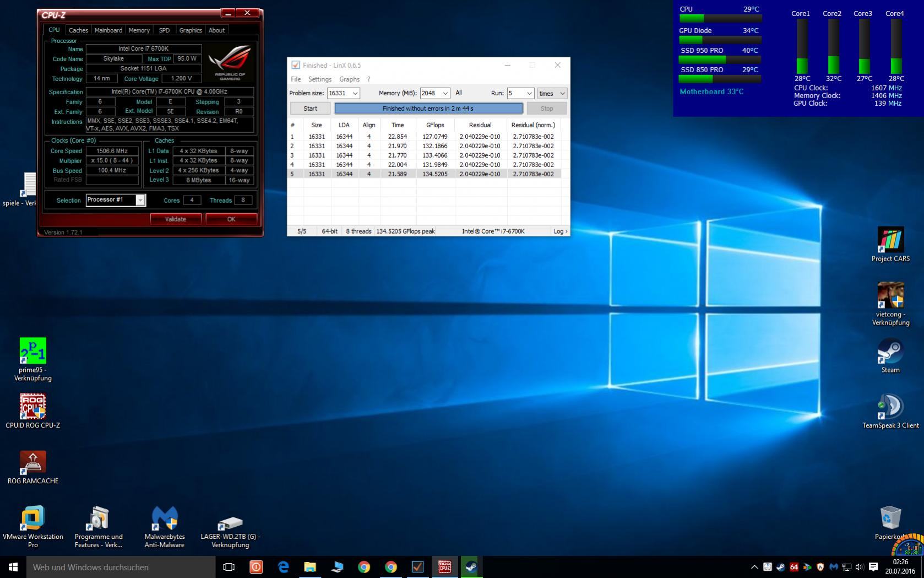
Task: Open the Action Center notifications
Action: [x=873, y=566]
